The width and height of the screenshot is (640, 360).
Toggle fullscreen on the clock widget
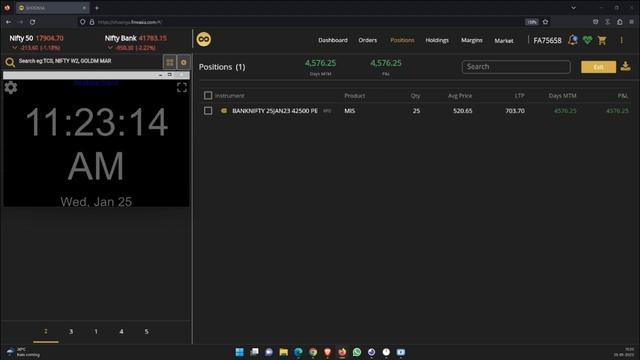click(182, 87)
